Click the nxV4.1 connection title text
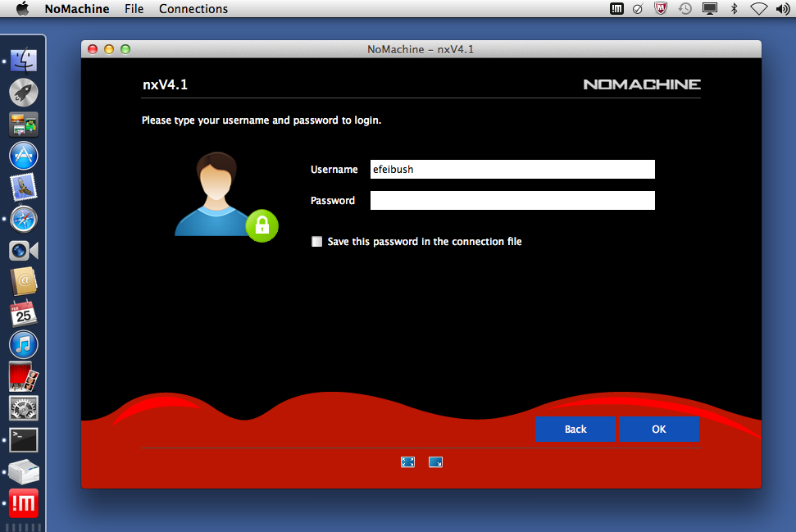Viewport: 796px width, 532px height. click(x=165, y=84)
